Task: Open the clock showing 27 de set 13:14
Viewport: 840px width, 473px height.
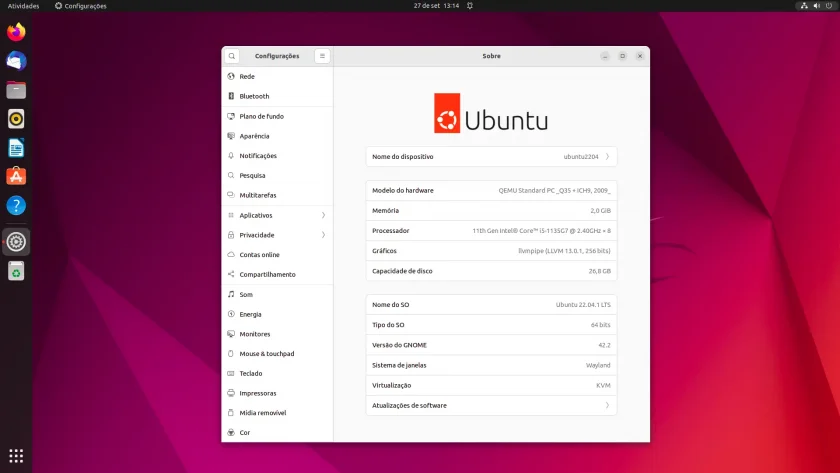Action: coord(436,5)
